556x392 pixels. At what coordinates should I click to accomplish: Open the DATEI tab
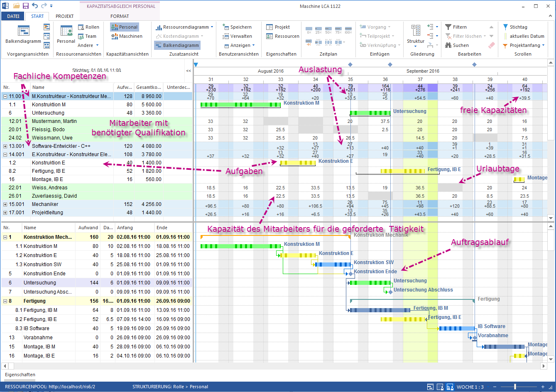coord(13,16)
